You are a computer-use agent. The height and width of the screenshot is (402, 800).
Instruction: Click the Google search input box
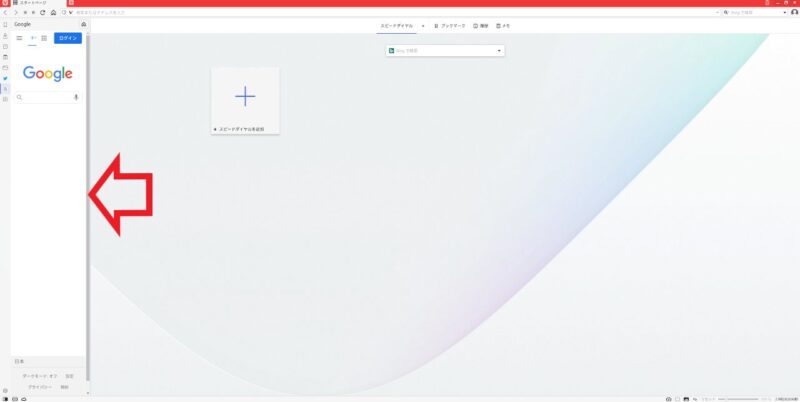click(48, 97)
